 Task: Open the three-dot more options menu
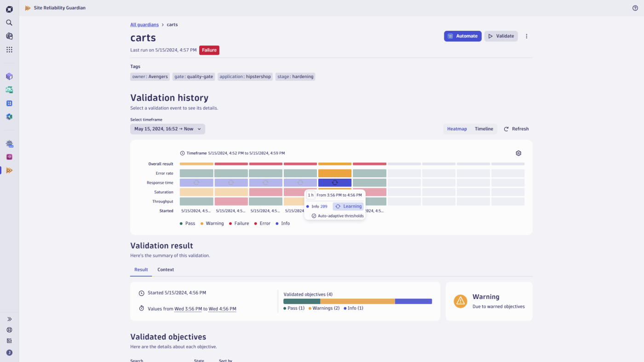click(527, 36)
